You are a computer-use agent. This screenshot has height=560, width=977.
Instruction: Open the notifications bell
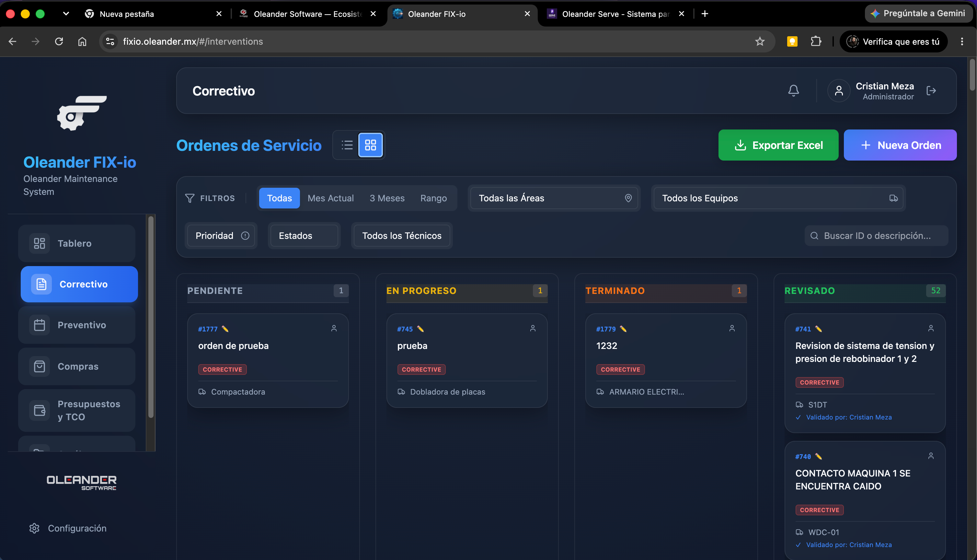pos(793,91)
